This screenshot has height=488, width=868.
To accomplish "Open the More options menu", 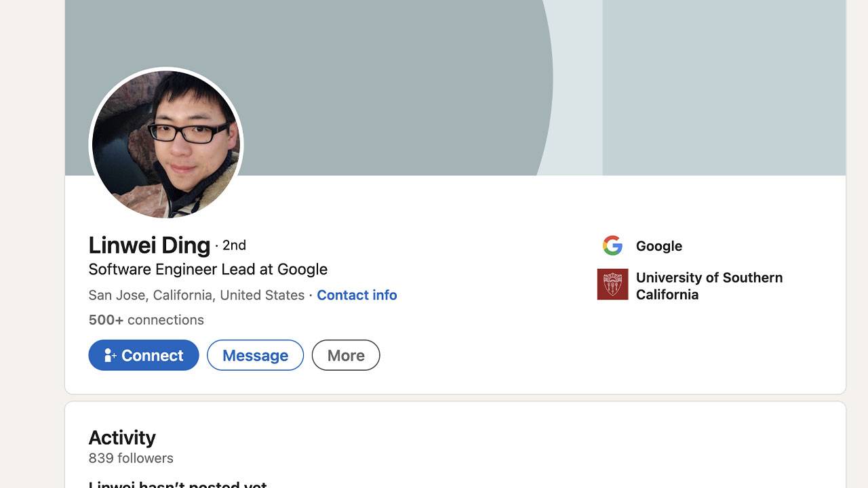I will [x=346, y=355].
